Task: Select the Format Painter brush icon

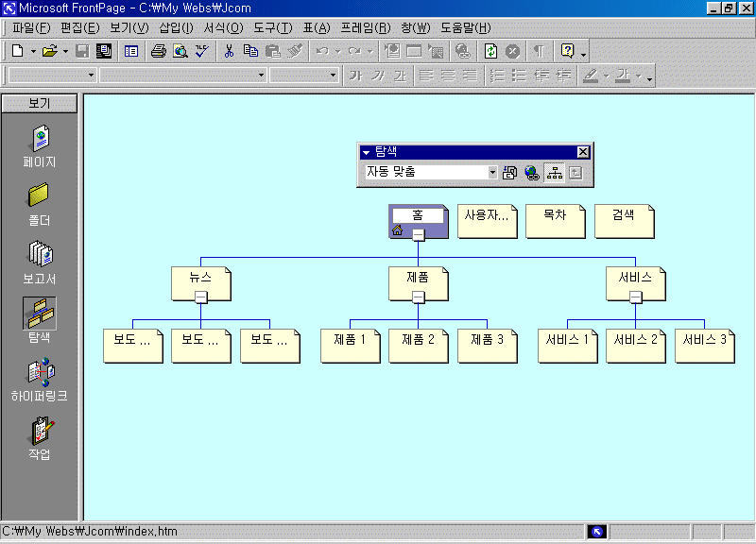Action: (295, 51)
